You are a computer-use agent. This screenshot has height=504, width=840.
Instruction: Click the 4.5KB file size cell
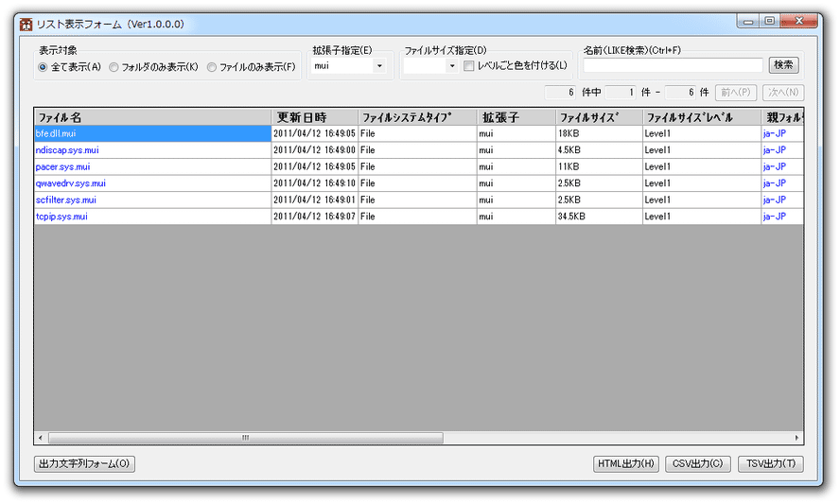(x=599, y=150)
